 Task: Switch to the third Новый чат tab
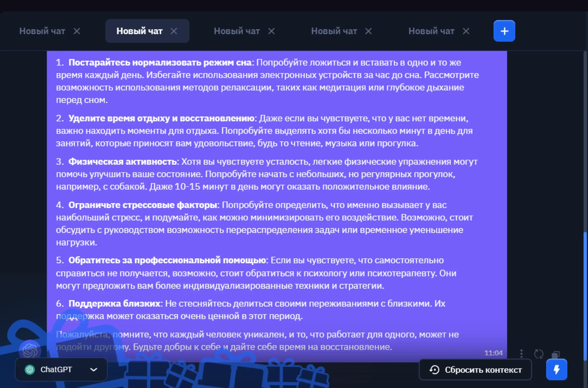click(237, 31)
